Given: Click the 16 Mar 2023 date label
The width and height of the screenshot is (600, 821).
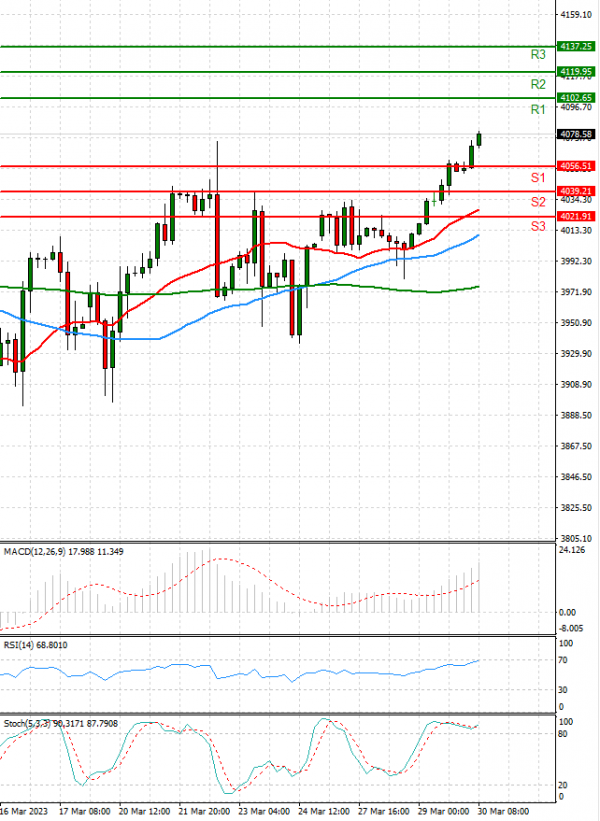Looking at the screenshot, I should click(x=24, y=812).
